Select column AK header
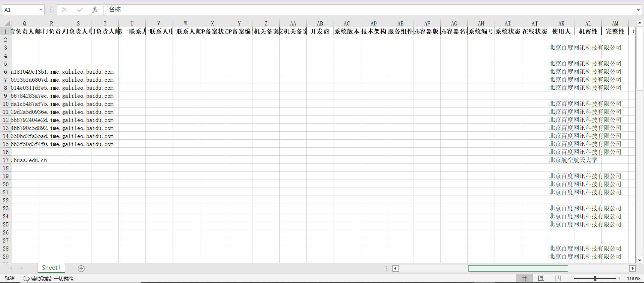The image size is (644, 283). [561, 23]
